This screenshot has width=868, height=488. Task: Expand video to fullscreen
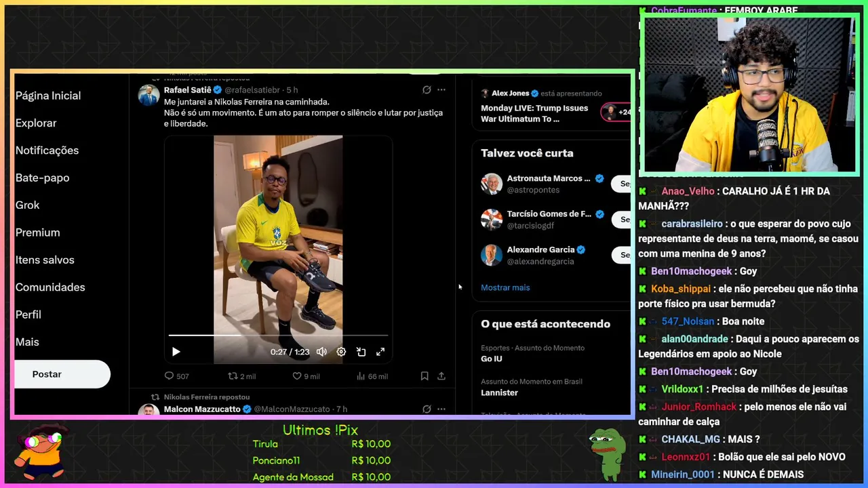[x=380, y=352]
